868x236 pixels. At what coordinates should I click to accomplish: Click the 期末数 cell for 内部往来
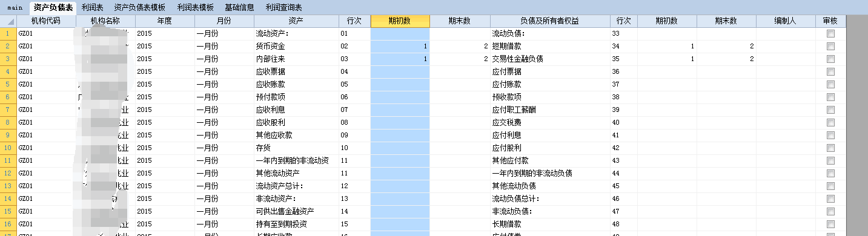460,59
